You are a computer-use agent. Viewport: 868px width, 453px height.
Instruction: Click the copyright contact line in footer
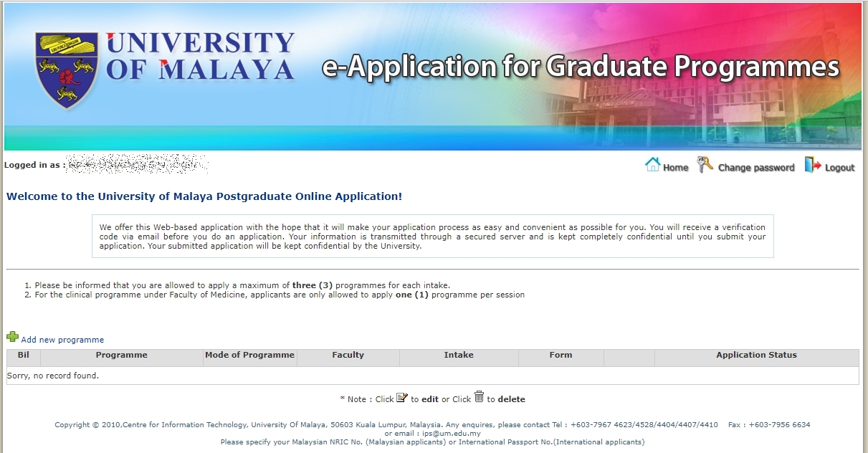432,424
